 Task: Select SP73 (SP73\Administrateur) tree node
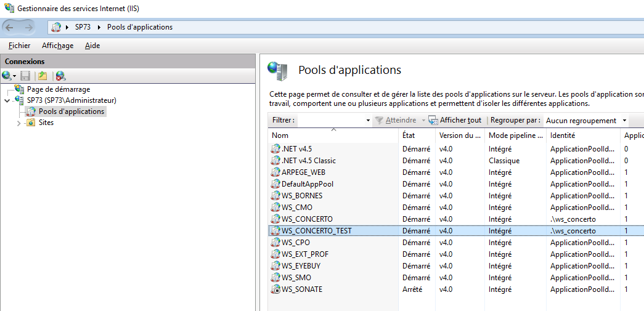(x=71, y=100)
